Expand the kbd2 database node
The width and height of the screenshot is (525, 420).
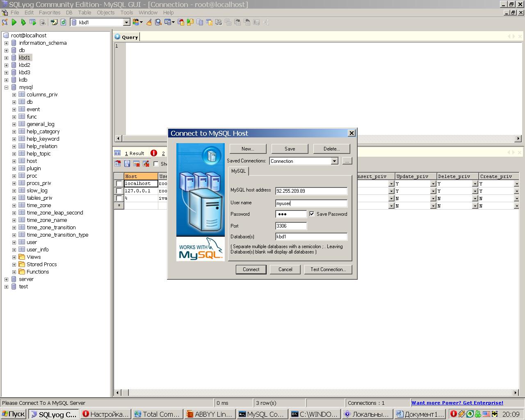point(6,65)
